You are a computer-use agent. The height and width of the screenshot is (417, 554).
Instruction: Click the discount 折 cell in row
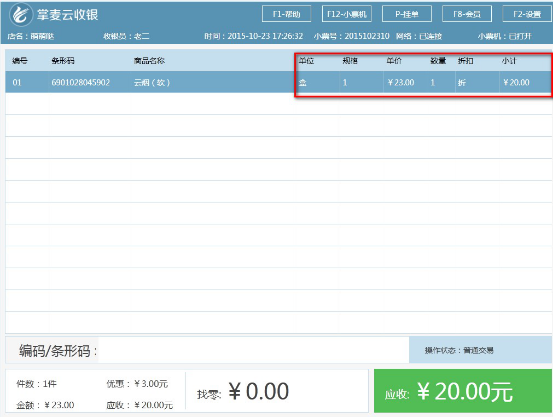tap(462, 83)
